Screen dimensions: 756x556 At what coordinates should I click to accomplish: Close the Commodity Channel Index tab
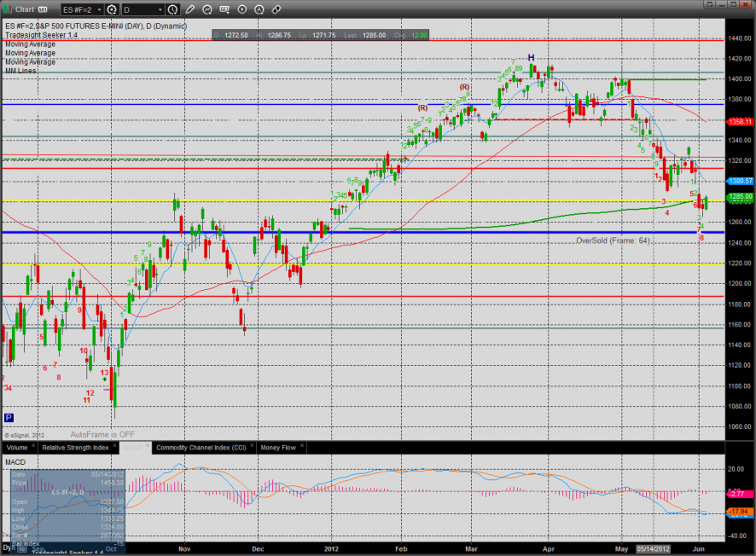point(252,446)
